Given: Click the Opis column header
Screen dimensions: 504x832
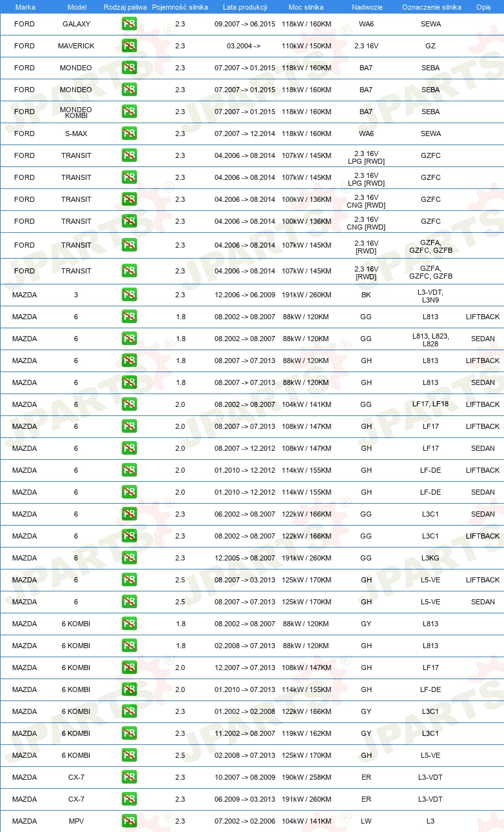Looking at the screenshot, I should [x=483, y=6].
